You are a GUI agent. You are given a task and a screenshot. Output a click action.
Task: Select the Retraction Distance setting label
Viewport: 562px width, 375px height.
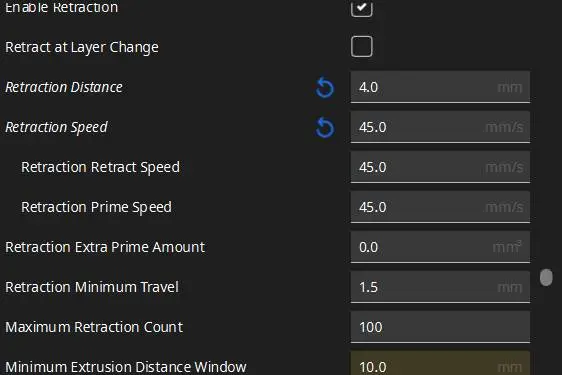[64, 87]
